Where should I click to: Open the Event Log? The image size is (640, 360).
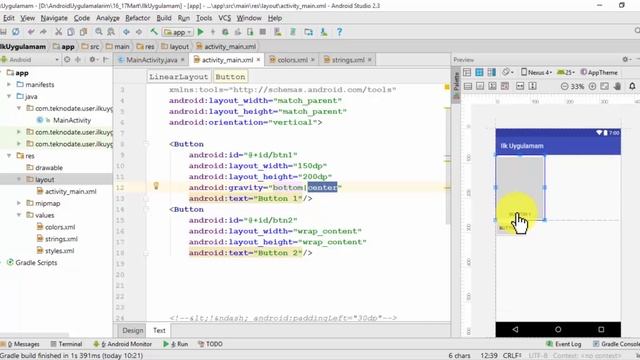[x=564, y=344]
